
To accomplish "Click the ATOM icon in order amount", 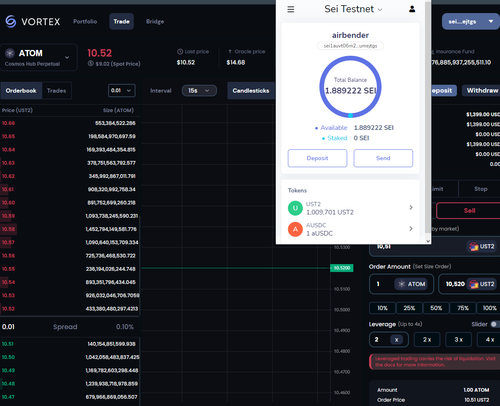I will (402, 284).
